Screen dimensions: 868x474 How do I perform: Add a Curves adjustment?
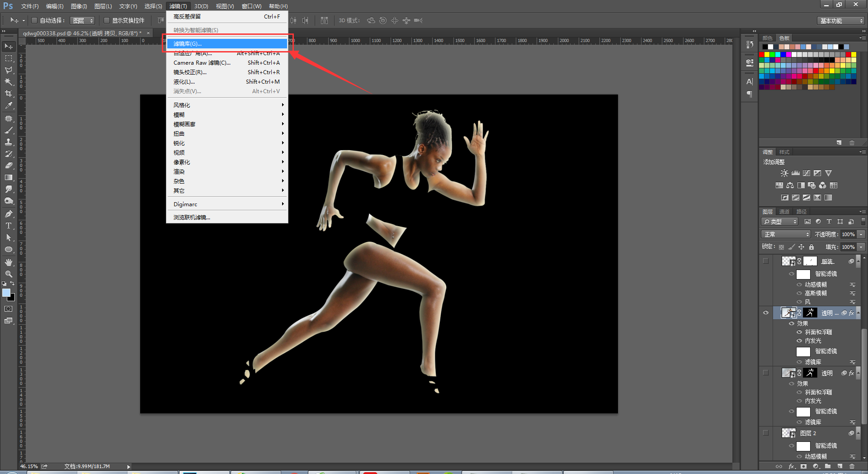point(807,173)
